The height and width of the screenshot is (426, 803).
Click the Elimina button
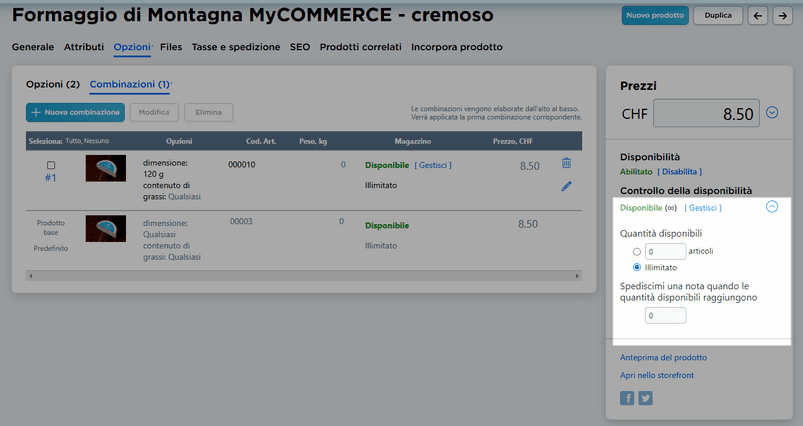pyautogui.click(x=208, y=112)
